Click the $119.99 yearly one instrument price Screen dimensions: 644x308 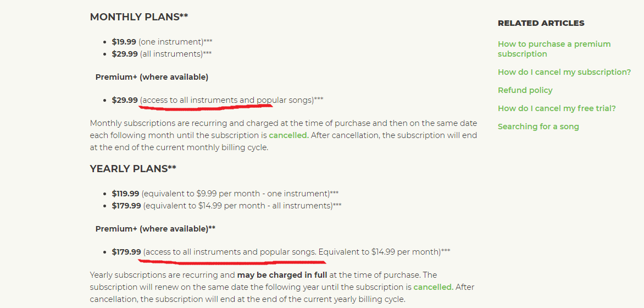tap(125, 194)
